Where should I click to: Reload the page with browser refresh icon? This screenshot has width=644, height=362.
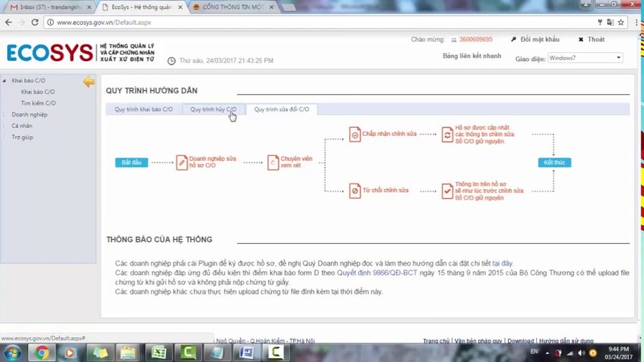(x=35, y=23)
